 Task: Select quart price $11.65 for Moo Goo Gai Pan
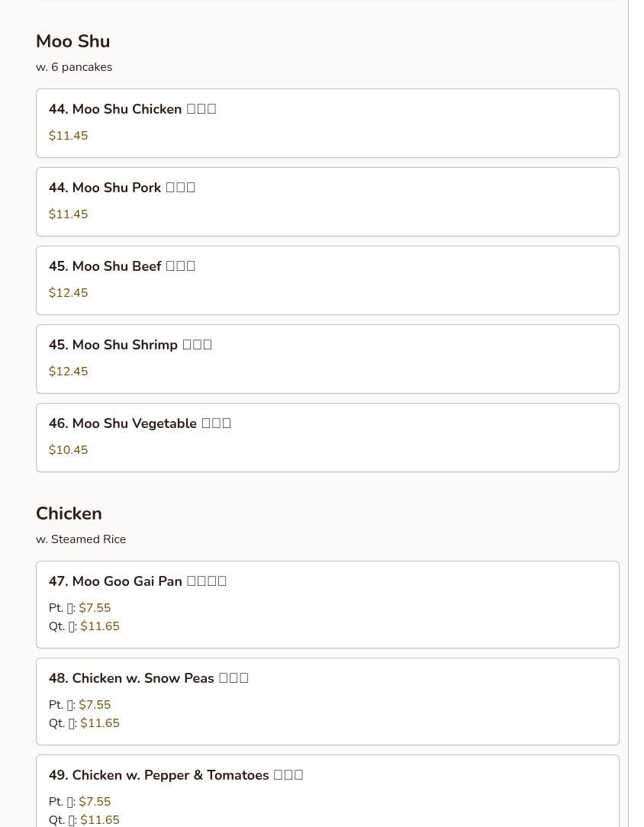[x=100, y=626]
